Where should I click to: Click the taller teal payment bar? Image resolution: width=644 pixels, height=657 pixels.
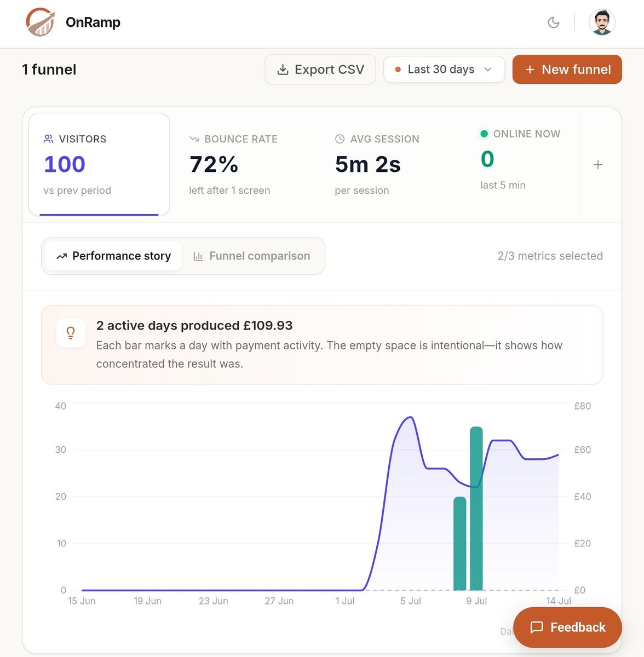click(x=476, y=509)
